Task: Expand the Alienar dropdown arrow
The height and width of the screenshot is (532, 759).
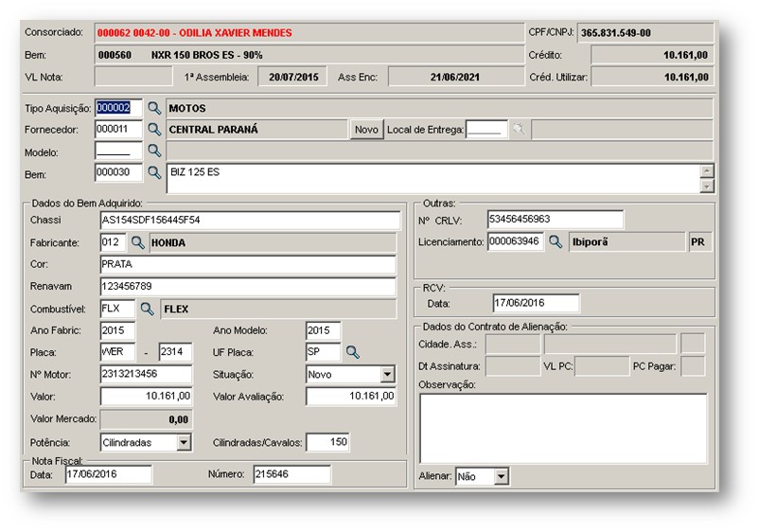Action: (501, 476)
